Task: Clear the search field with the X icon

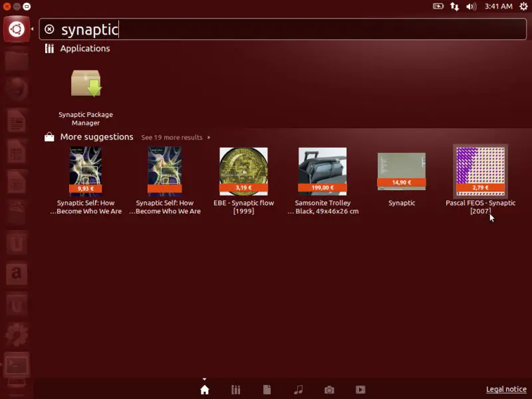Action: point(49,29)
